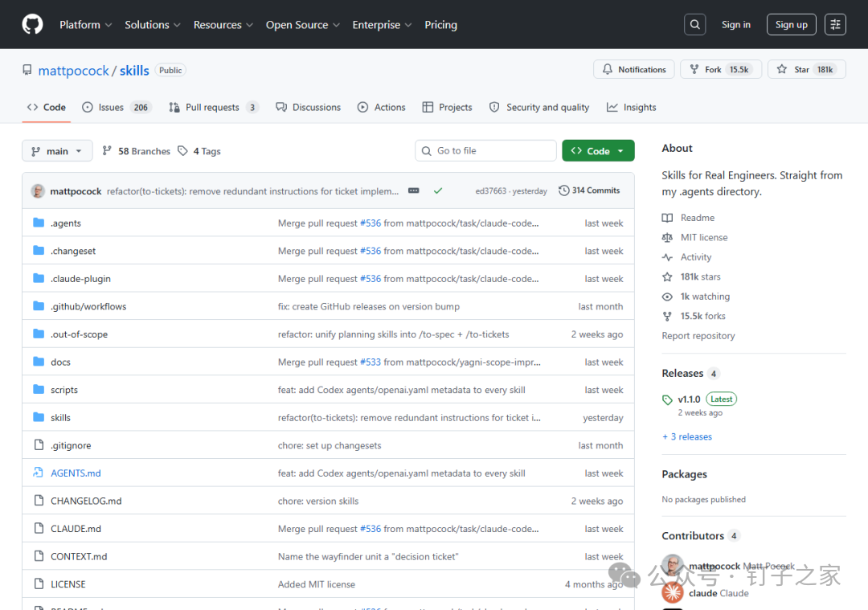Image resolution: width=868 pixels, height=610 pixels.
Task: Open Security and quality tab
Action: pos(539,108)
